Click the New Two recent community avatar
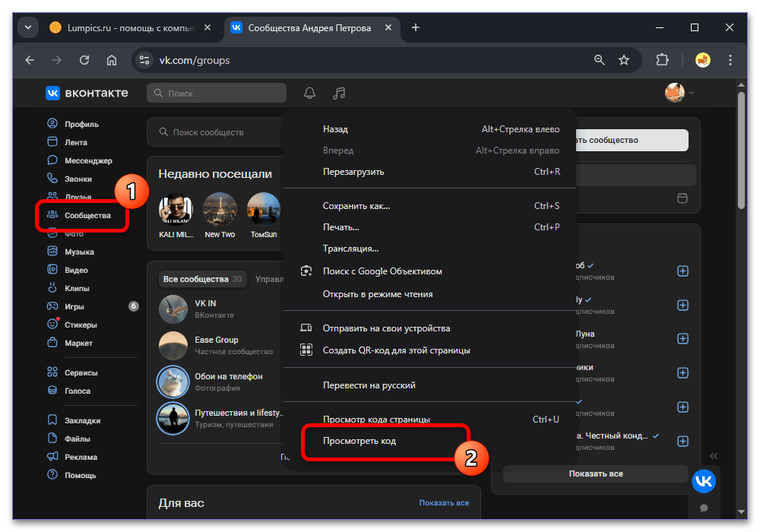The width and height of the screenshot is (760, 532). coord(220,209)
